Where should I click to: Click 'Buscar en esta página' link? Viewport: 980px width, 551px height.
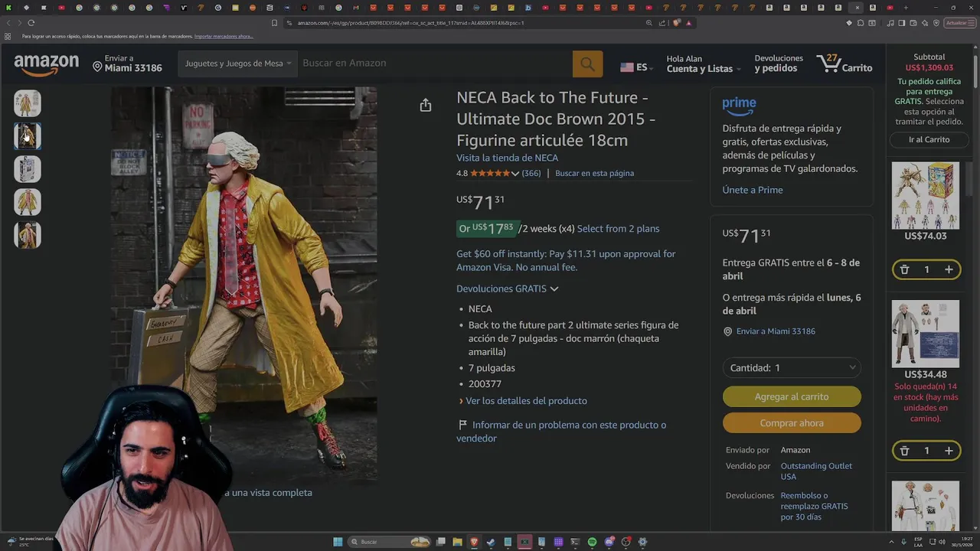594,174
